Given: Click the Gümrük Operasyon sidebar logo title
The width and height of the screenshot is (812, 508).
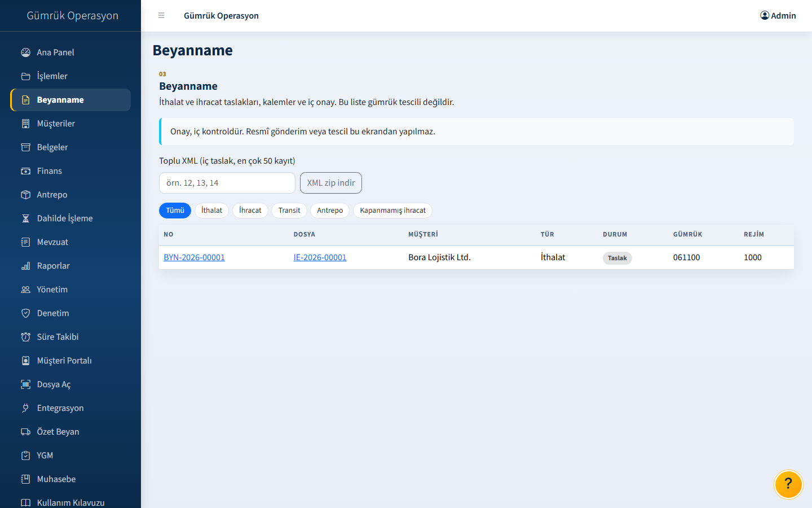Looking at the screenshot, I should [73, 16].
